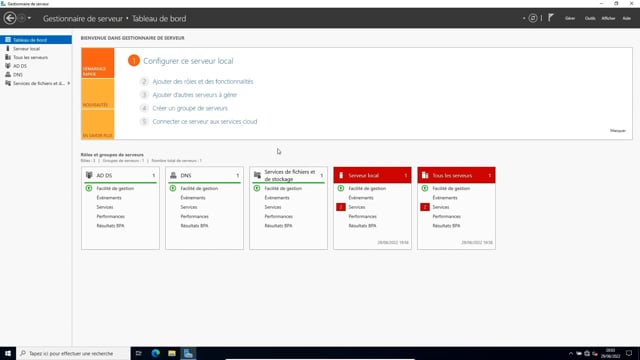Viewport: 640px width, 360px height.
Task: Open Événements in DNS tile
Action: (193, 198)
